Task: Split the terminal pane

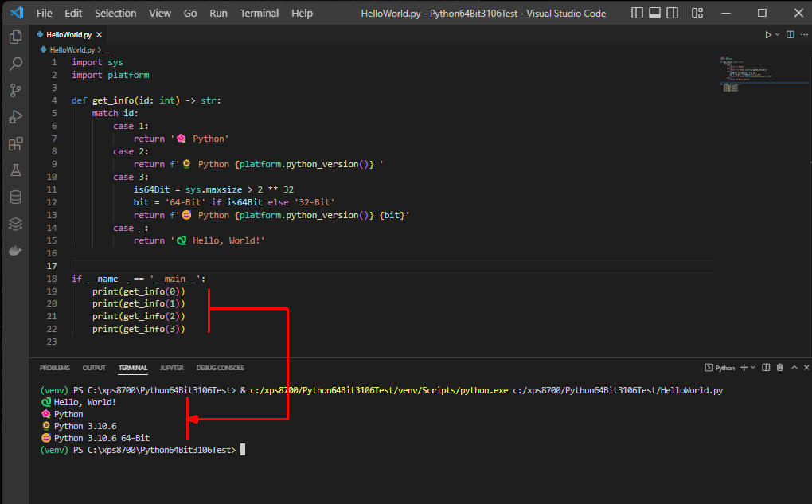Action: 766,367
